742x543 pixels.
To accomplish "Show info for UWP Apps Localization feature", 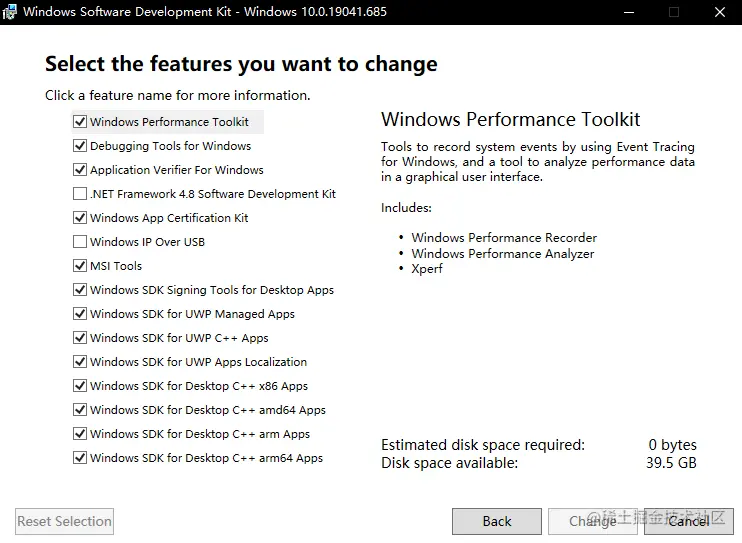I will click(x=198, y=362).
